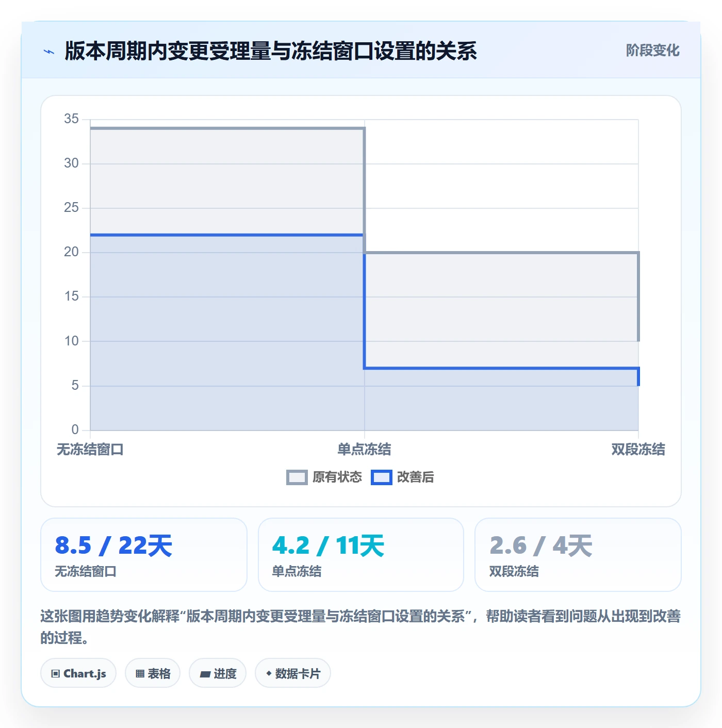Click the y-axis value 15
Image resolution: width=722 pixels, height=728 pixels.
pyautogui.click(x=71, y=296)
